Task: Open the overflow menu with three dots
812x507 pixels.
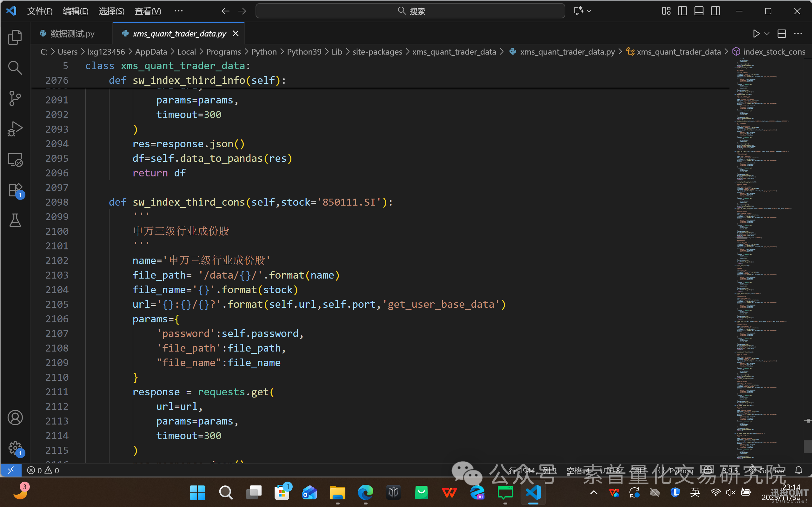Action: click(x=179, y=11)
